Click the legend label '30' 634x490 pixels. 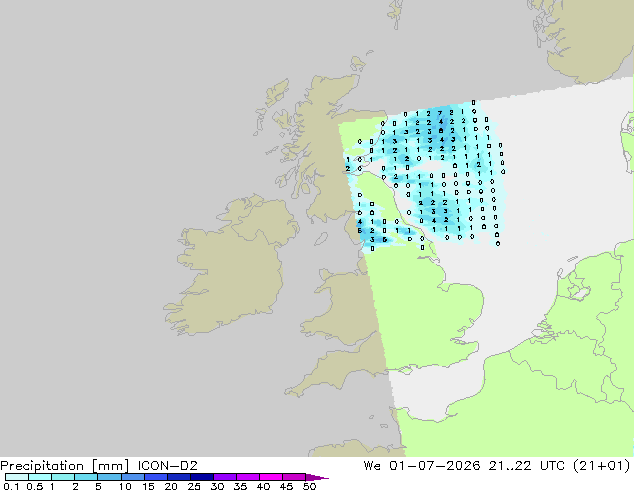(x=217, y=486)
